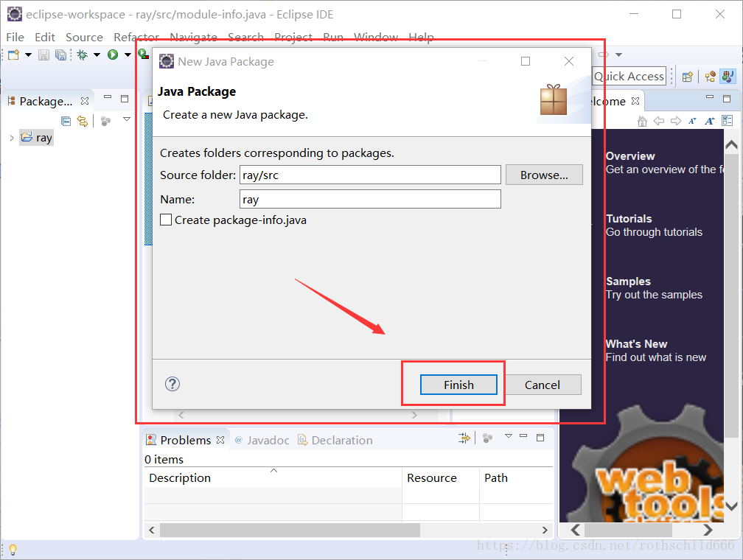Sort by Resource column header
Image resolution: width=743 pixels, height=560 pixels.
441,477
